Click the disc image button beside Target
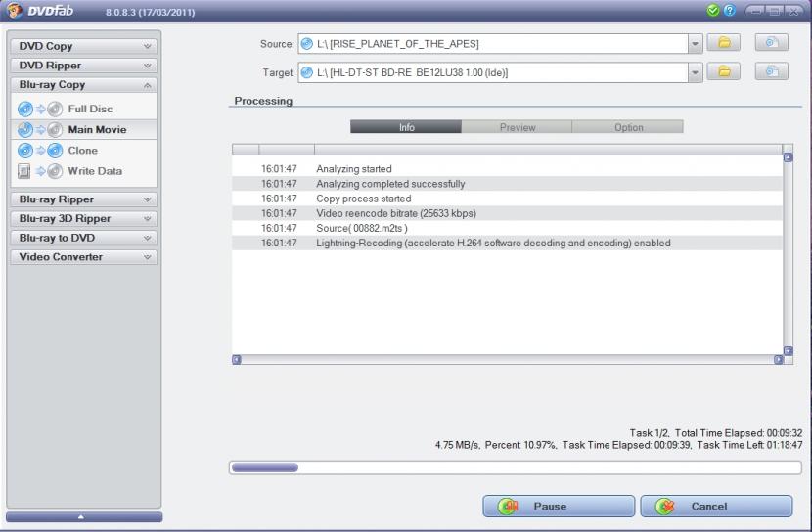Screen dimensions: 812x532 772,71
